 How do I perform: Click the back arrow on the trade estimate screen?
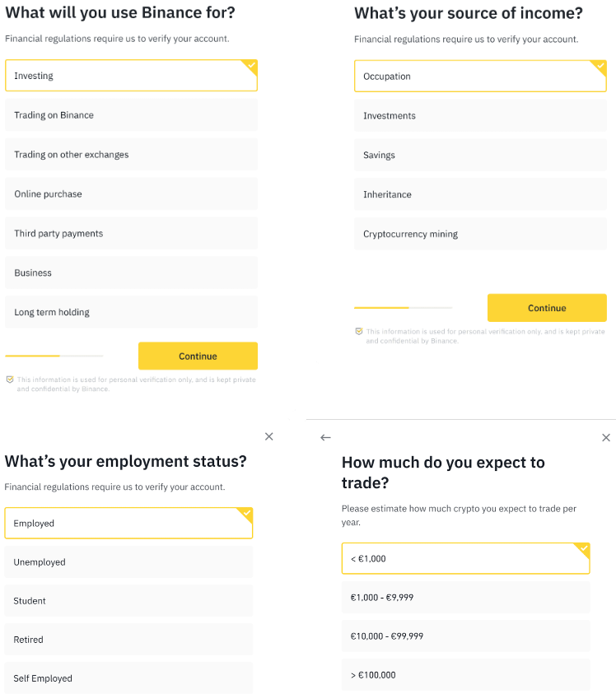pyautogui.click(x=325, y=437)
